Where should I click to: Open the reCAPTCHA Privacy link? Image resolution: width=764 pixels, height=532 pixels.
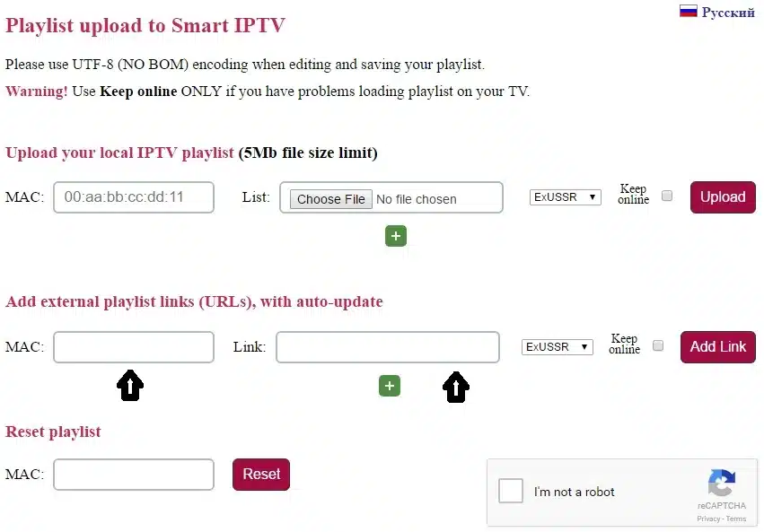pos(708,519)
